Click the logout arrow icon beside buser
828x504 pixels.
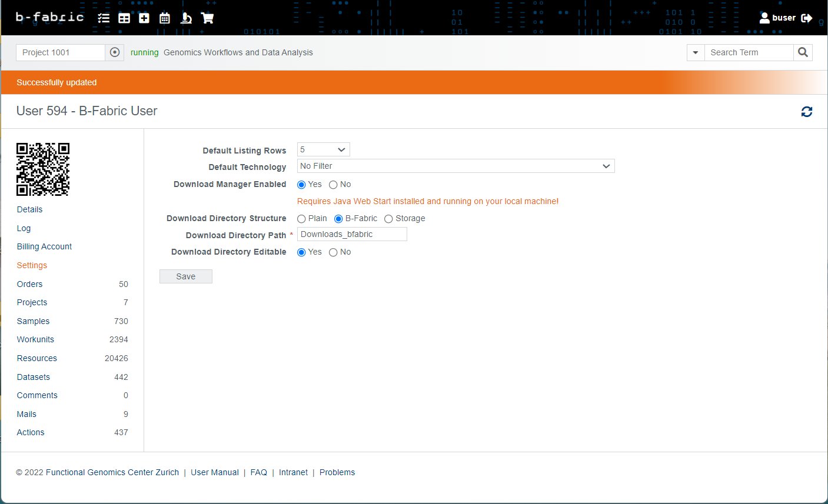[x=807, y=18]
